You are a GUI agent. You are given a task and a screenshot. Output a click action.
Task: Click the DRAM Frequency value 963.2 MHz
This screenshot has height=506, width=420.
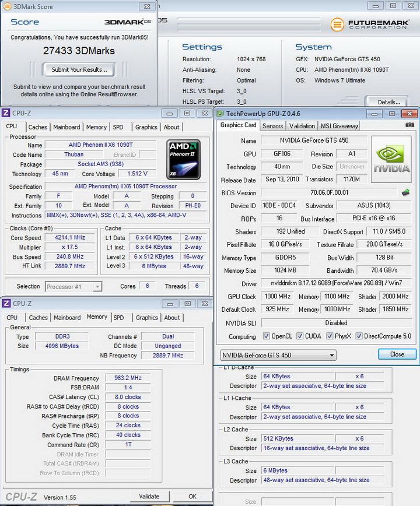pyautogui.click(x=128, y=378)
